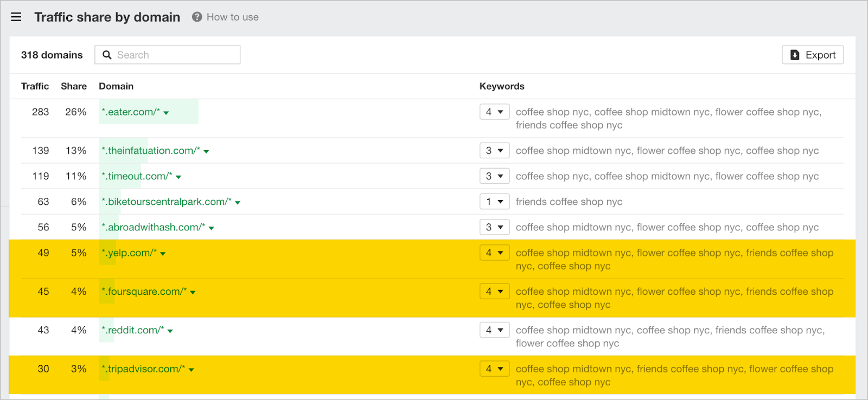Open the How to use link
868x400 pixels.
tap(232, 17)
